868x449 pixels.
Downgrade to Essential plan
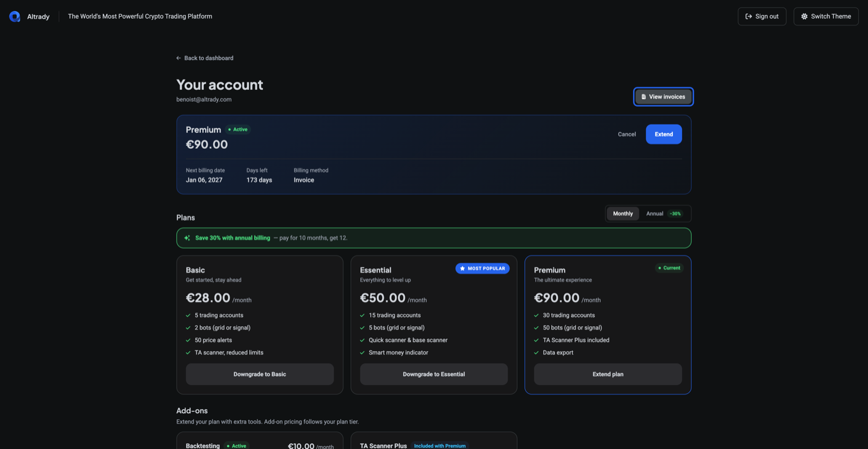coord(434,375)
